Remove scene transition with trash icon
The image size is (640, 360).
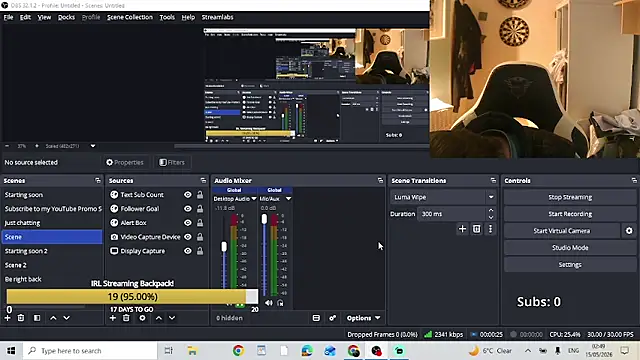click(x=476, y=229)
